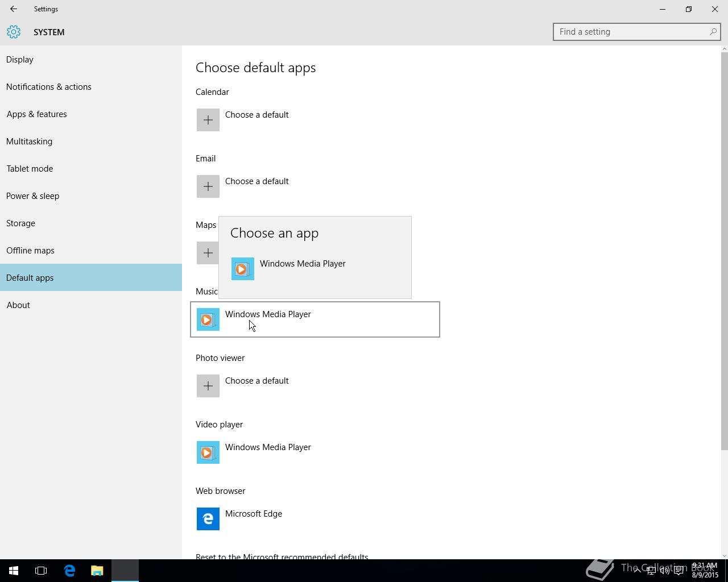Image resolution: width=728 pixels, height=582 pixels.
Task: Select Power & sleep
Action: coord(91,196)
